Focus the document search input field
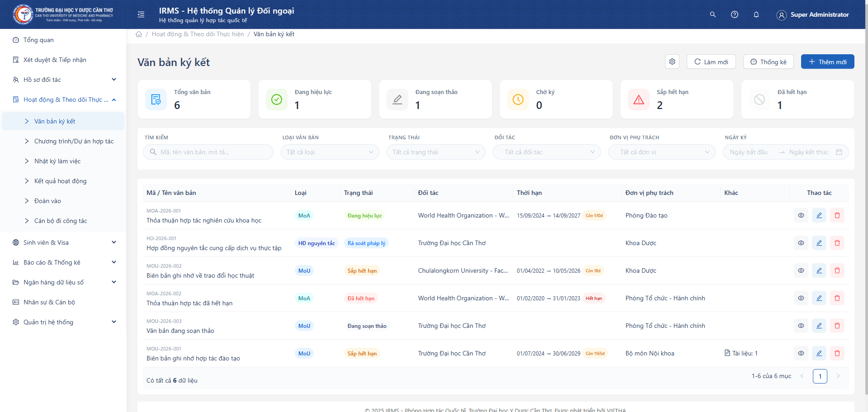This screenshot has width=868, height=412. (212, 152)
